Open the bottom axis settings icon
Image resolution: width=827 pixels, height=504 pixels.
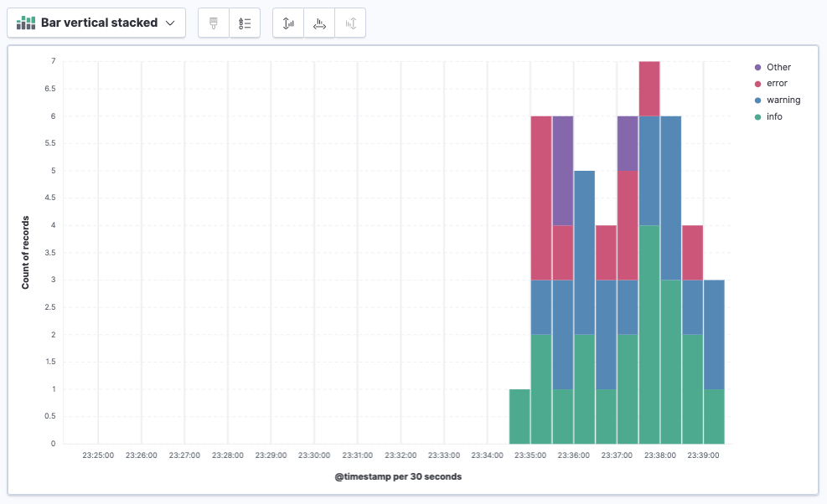pos(319,23)
